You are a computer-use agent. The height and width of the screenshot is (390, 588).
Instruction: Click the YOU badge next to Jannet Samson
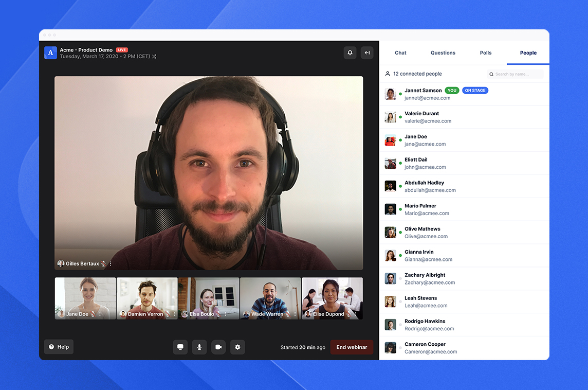(452, 91)
